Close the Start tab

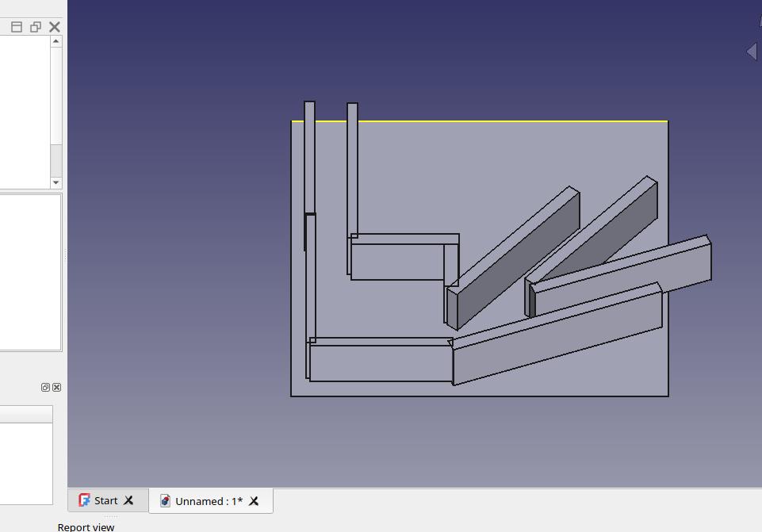[x=128, y=500]
